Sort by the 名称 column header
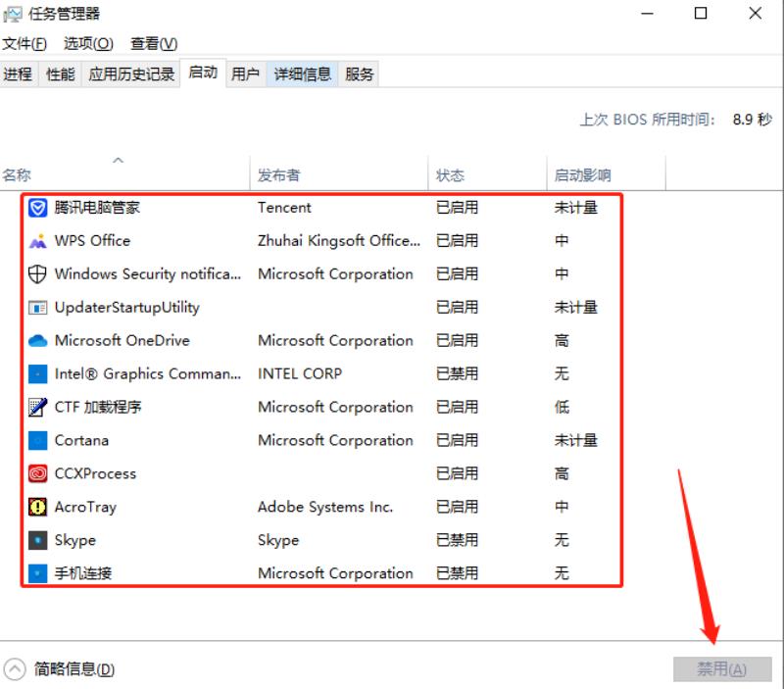 coord(124,173)
